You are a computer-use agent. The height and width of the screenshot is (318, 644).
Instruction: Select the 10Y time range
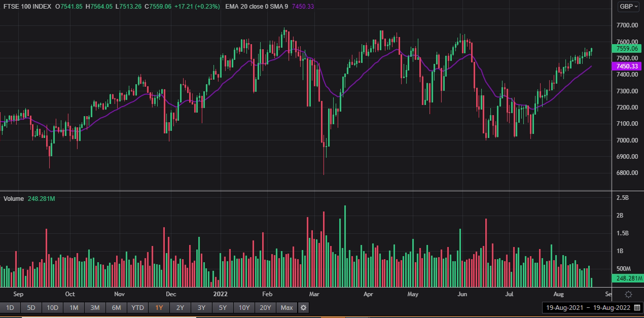(x=244, y=307)
